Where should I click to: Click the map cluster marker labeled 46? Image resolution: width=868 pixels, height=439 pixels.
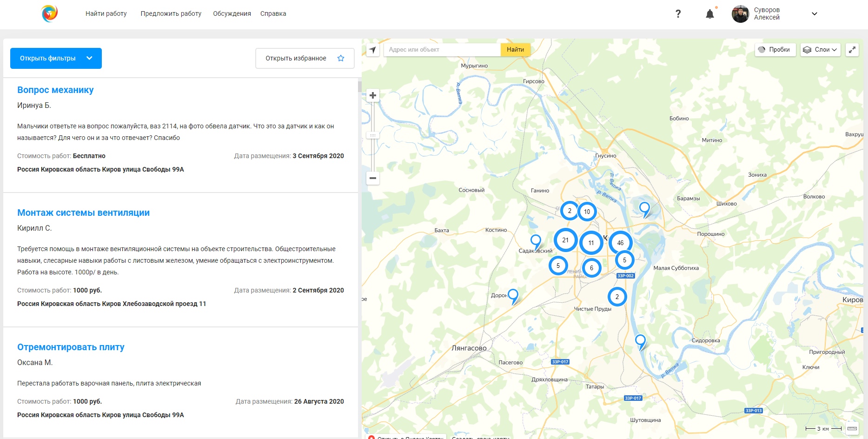(x=620, y=243)
